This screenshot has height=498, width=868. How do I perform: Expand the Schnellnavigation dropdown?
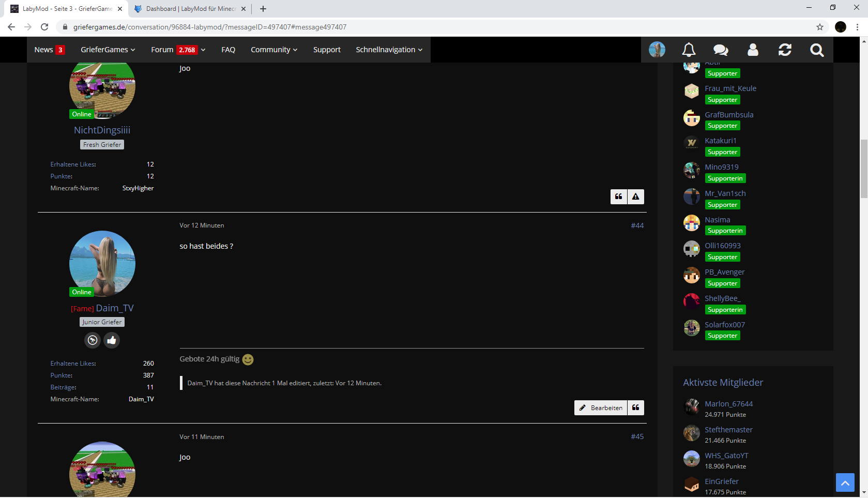pos(389,50)
